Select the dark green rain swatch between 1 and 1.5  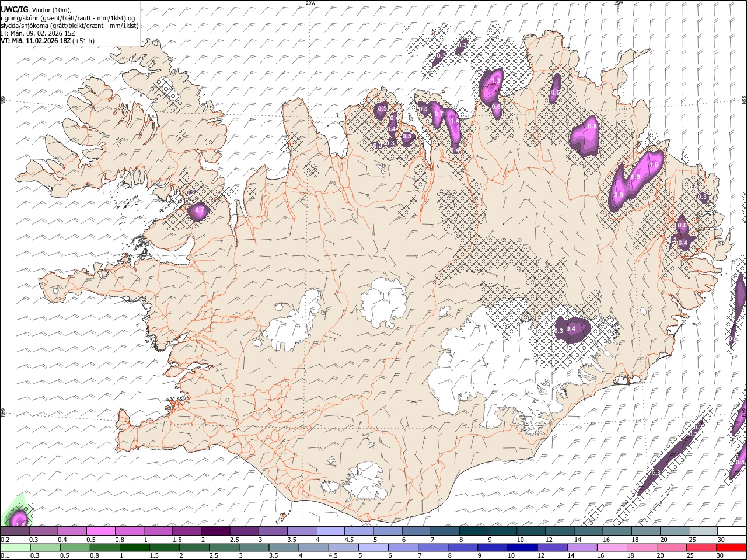point(135,547)
